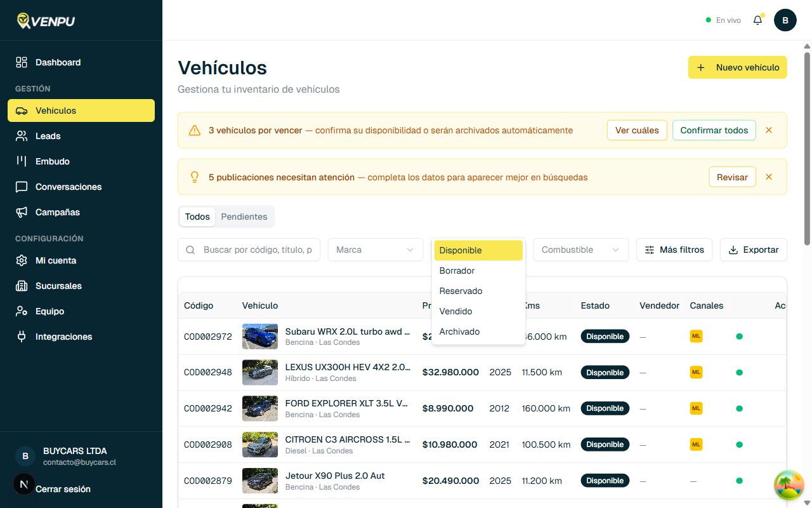Click the notification bell icon

(757, 20)
